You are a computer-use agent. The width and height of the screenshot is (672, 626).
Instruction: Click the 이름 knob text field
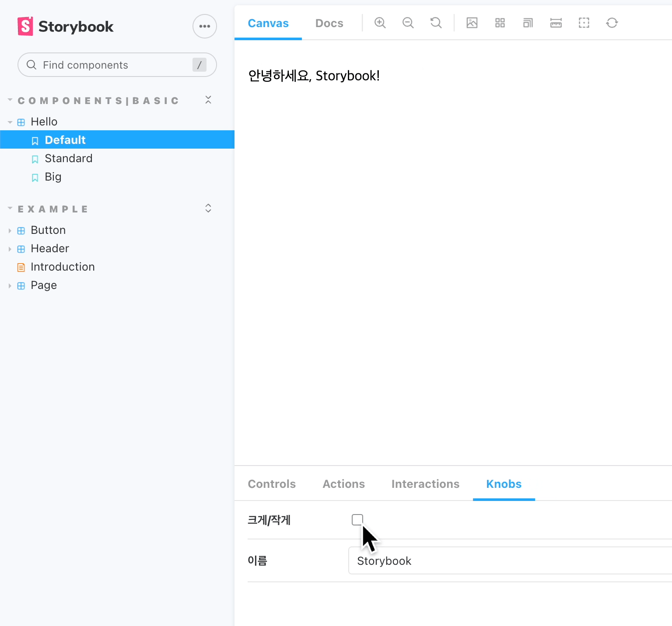coord(481,560)
